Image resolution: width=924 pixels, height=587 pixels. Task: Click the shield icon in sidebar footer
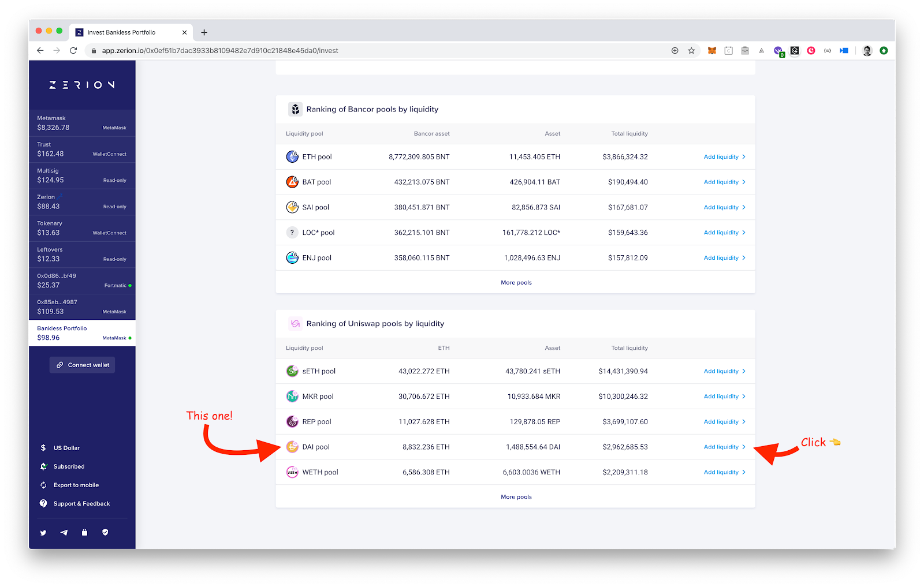[x=105, y=532]
